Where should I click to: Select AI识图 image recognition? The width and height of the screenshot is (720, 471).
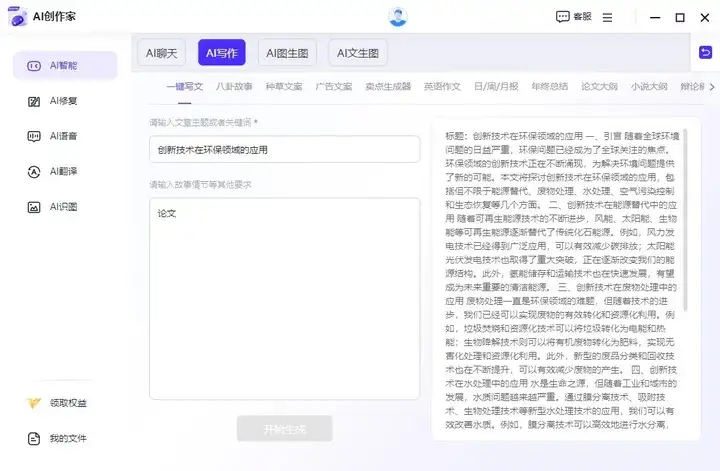64,207
